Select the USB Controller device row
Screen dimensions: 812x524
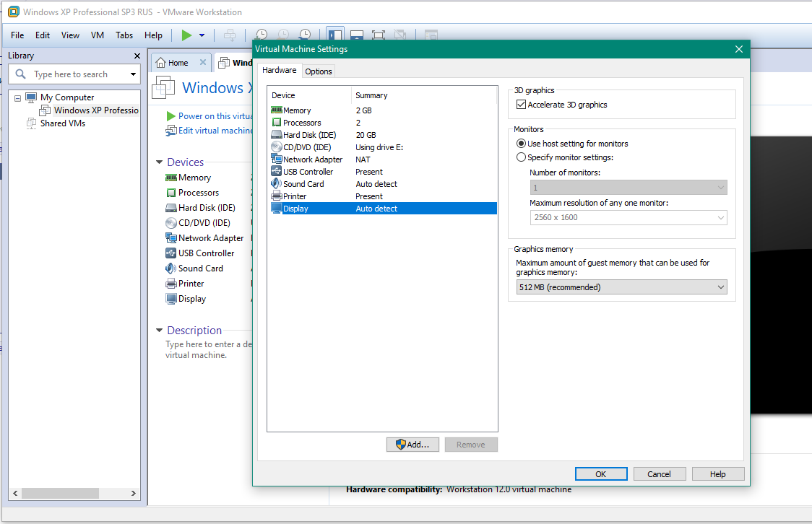tap(308, 172)
